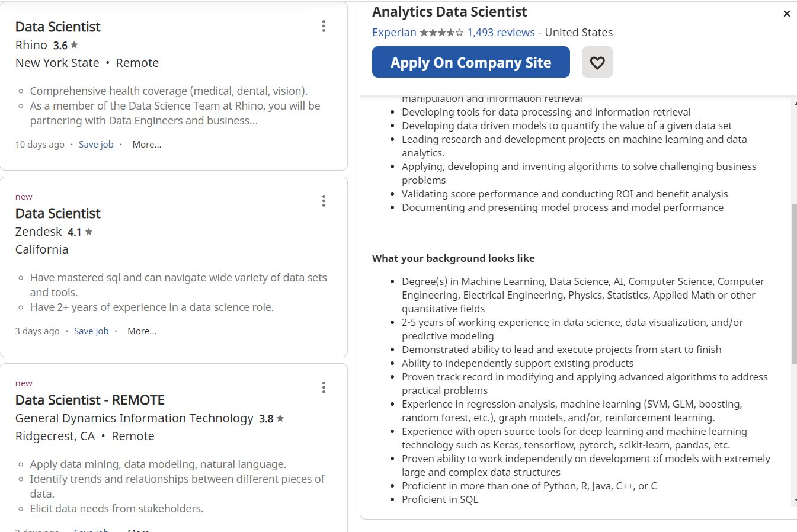Open Experian company link
This screenshot has width=797, height=532.
coord(394,33)
